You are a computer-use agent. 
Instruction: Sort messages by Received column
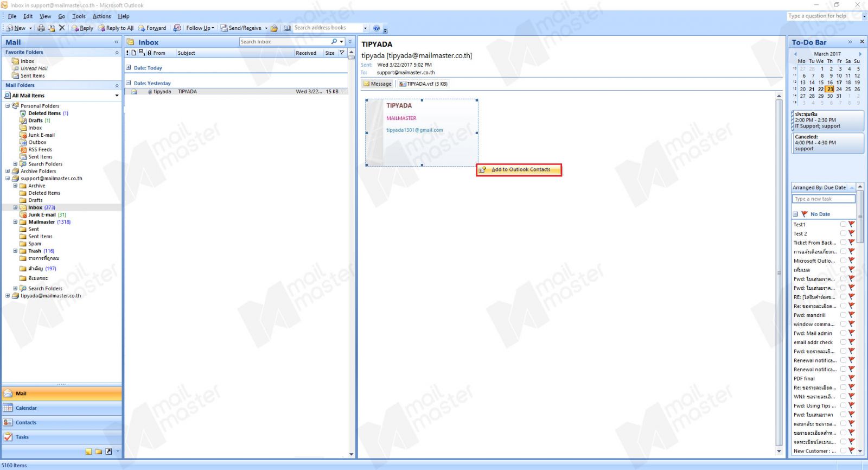pos(306,53)
